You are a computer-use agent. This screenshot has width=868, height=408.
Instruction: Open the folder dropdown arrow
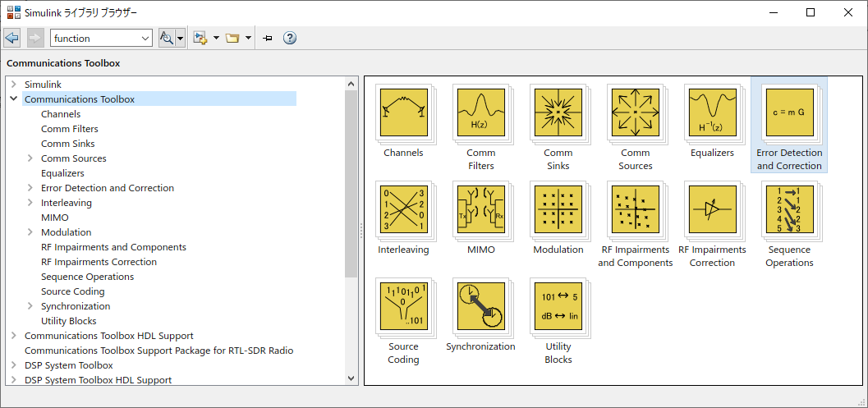(248, 39)
